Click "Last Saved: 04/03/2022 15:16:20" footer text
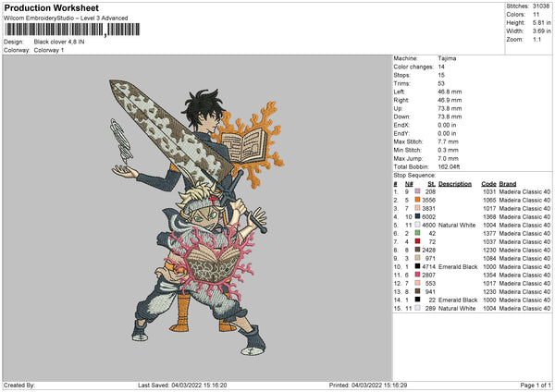This screenshot has height=392, width=555. tap(182, 385)
